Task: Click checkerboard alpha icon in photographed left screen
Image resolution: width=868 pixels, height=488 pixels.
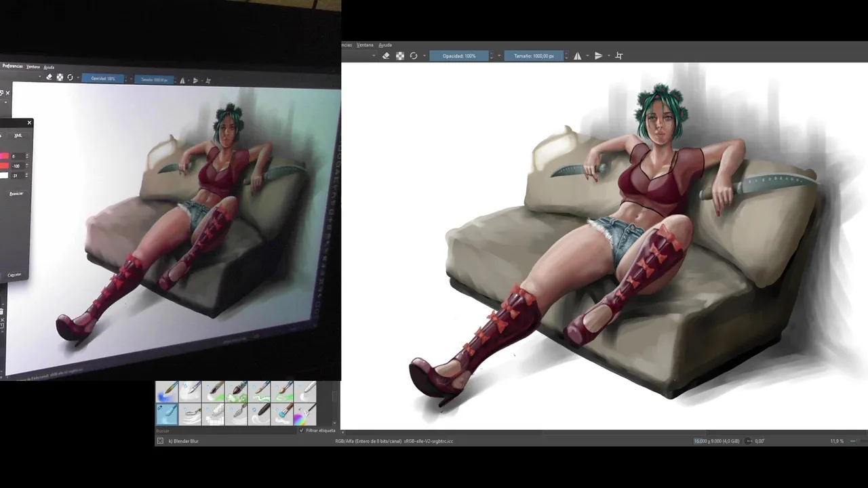Action: 60,77
